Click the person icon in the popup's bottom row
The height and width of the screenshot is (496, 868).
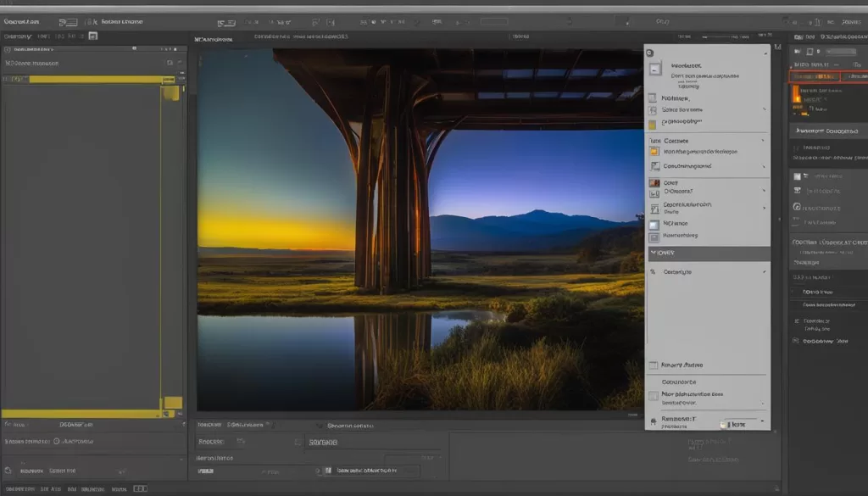click(653, 421)
